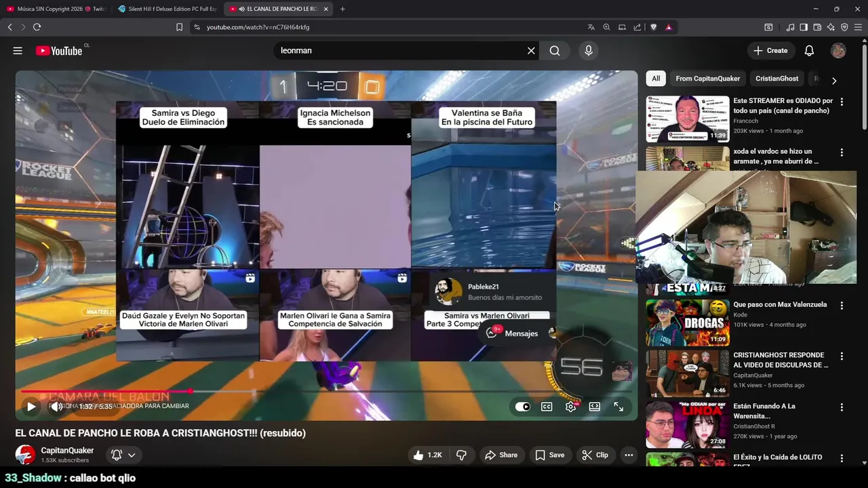Open the zoom level magnifier icon
The height and width of the screenshot is (488, 868).
tap(606, 27)
